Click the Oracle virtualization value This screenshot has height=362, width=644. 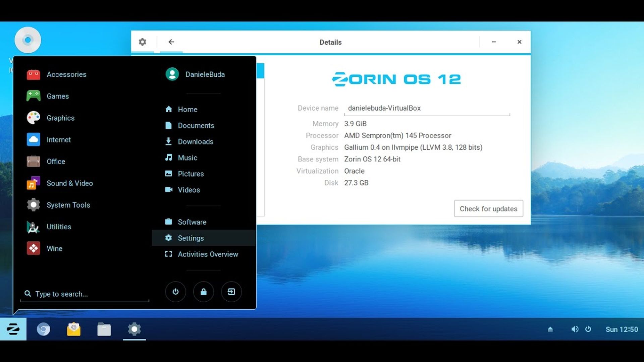click(354, 171)
